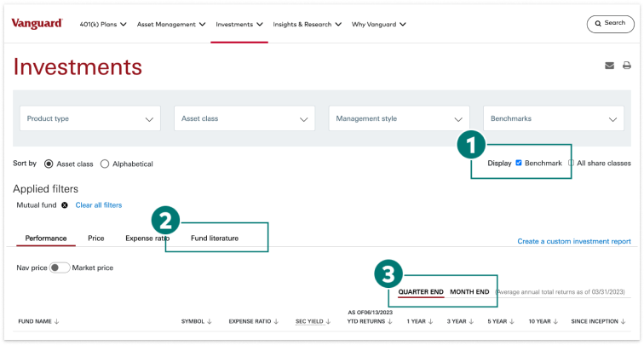This screenshot has width=644, height=345.
Task: Sort by Symbol column arrow
Action: pyautogui.click(x=210, y=321)
